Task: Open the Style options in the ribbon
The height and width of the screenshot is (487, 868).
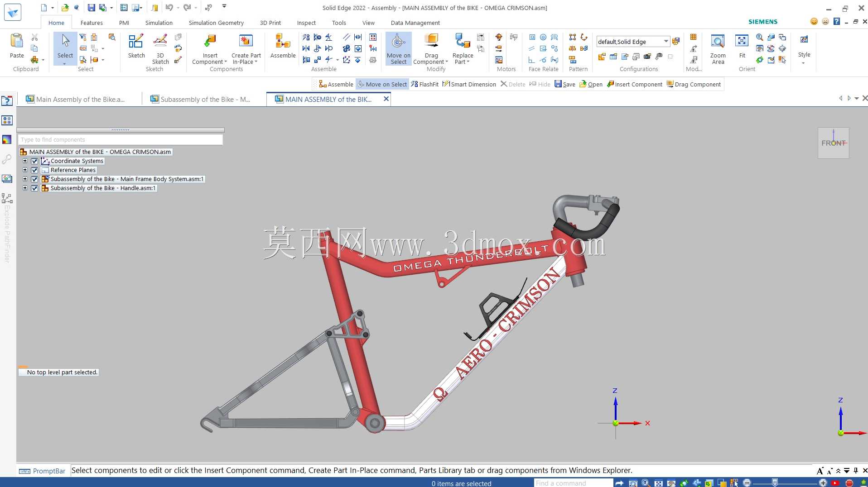Action: tap(804, 48)
